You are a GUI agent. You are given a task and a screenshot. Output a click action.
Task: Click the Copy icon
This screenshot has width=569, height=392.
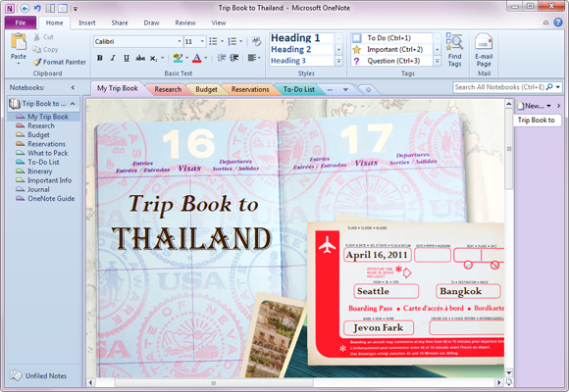click(36, 49)
